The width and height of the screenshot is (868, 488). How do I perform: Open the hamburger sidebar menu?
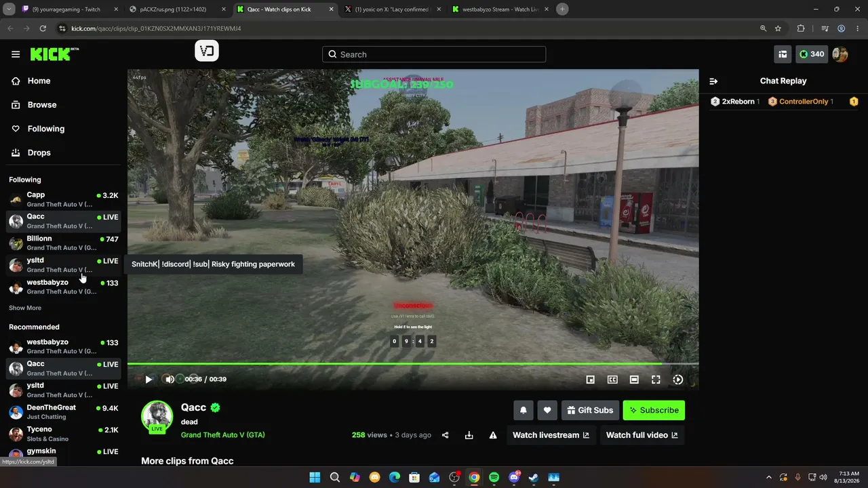16,54
